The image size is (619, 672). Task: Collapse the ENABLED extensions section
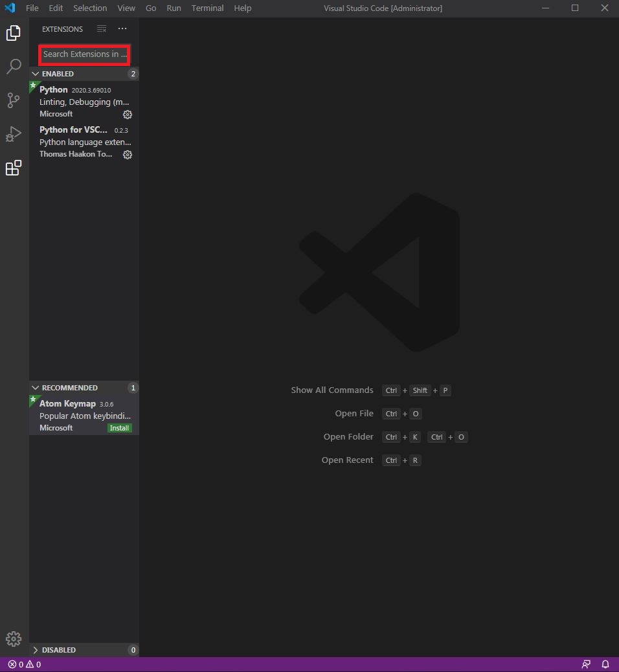84,74
